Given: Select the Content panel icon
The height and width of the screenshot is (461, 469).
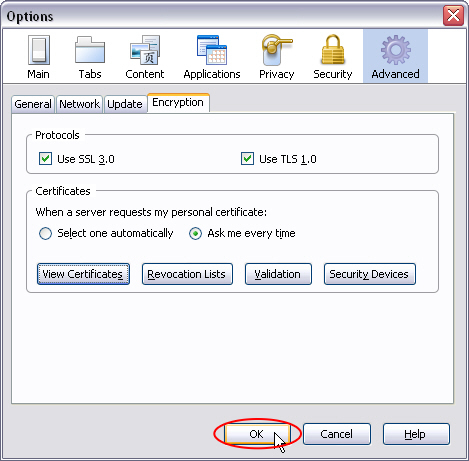Looking at the screenshot, I should [x=145, y=57].
